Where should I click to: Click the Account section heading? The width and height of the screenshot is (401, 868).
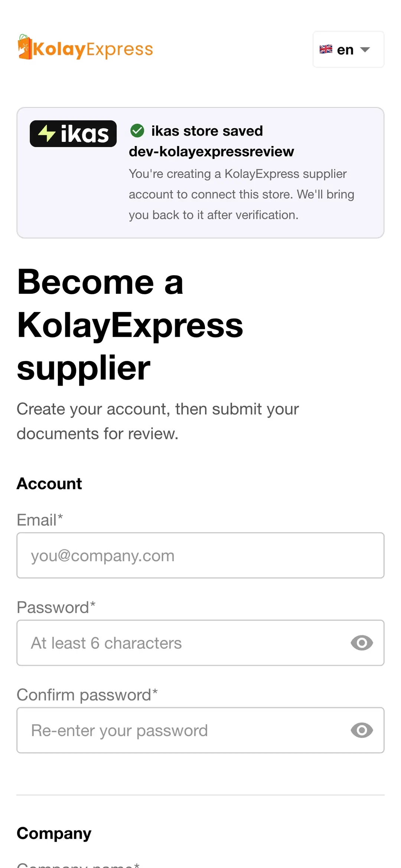(x=49, y=484)
